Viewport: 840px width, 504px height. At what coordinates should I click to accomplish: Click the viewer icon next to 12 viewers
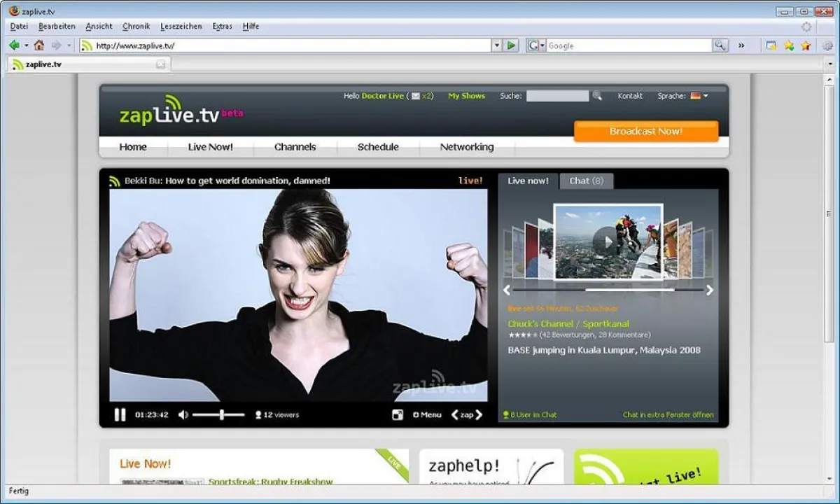[x=258, y=414]
